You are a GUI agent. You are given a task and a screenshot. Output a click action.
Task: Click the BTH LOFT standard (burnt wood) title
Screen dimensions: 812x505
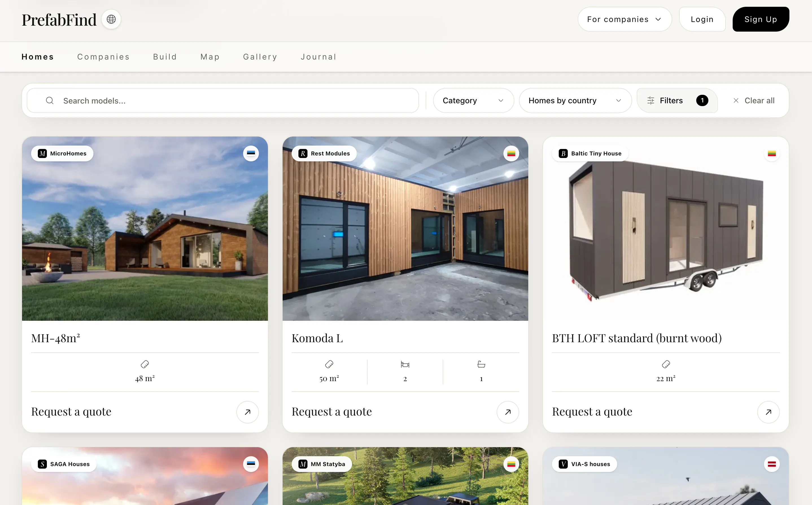pos(637,338)
